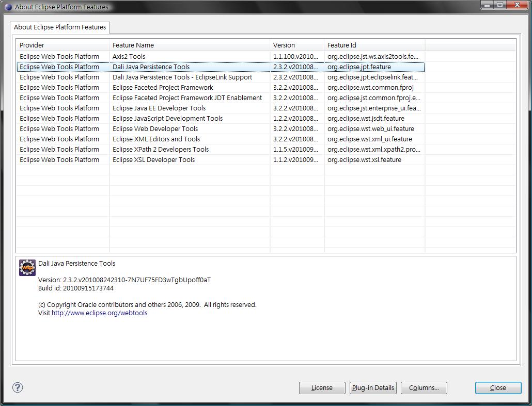Sort by the Version column header
The image size is (532, 406).
pos(297,45)
